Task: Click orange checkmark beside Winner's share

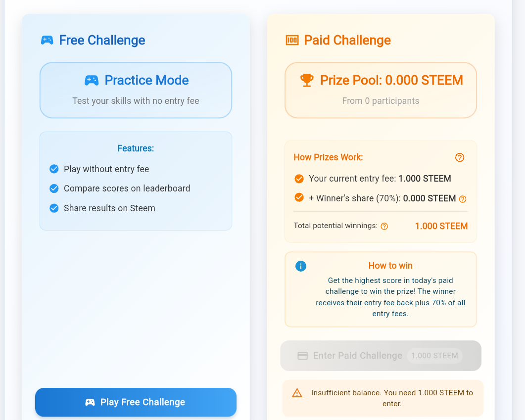Action: coord(299,197)
